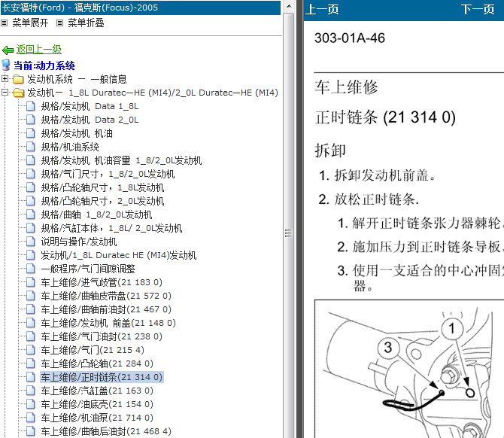Viewport: 504px width, 438px height.
Task: Click page icon for 车上维修/正时链条
Action: 31,377
